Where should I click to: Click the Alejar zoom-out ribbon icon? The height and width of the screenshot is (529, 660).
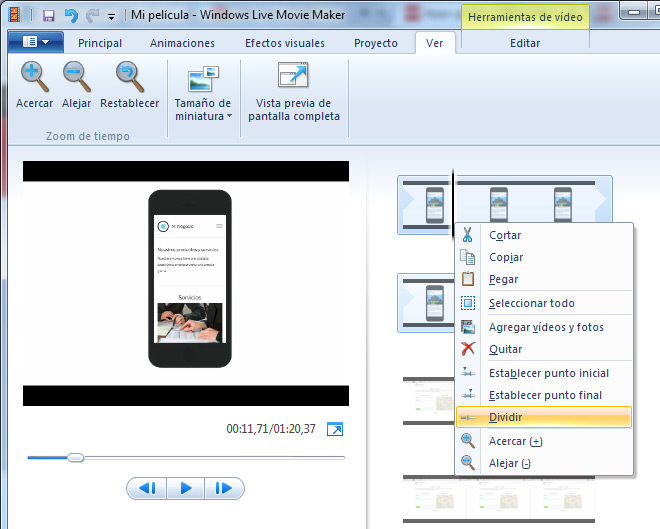pos(77,76)
